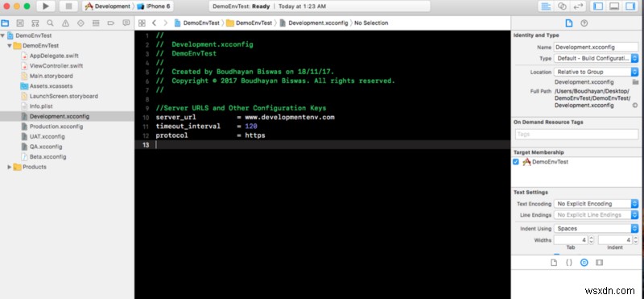
Task: Click the DemoEnvTest folder breadcrumb in jump bar
Action: pyautogui.click(x=250, y=23)
